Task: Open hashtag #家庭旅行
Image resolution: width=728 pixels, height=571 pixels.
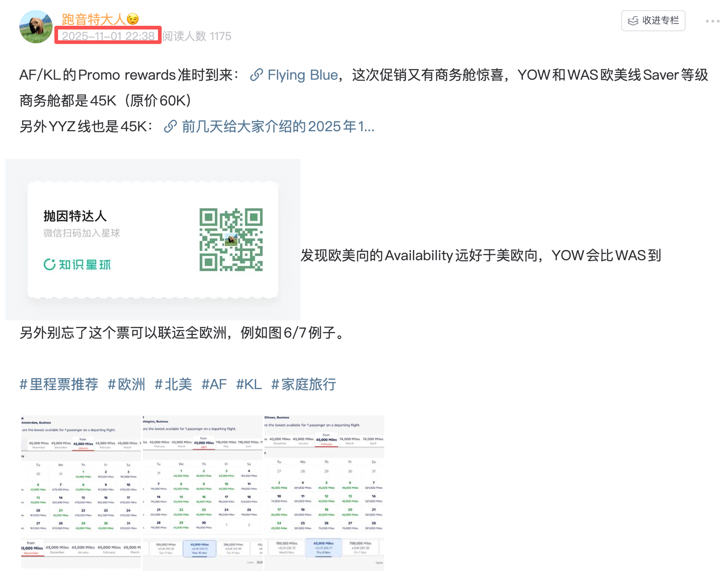Action: point(304,384)
